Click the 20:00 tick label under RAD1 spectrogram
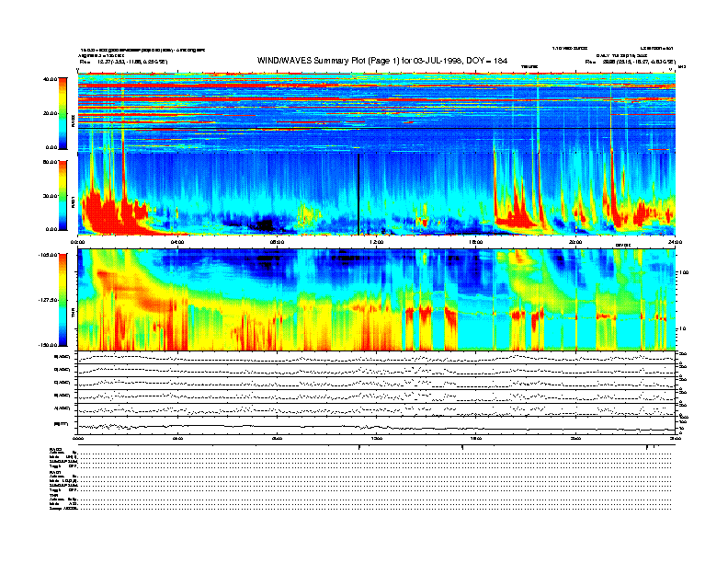 click(575, 242)
